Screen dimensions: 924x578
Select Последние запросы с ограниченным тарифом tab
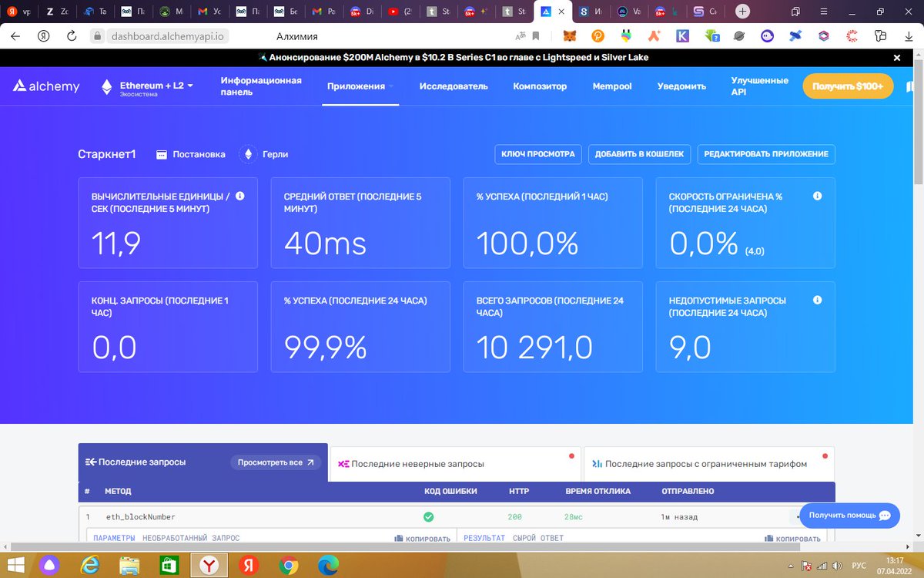pyautogui.click(x=708, y=464)
